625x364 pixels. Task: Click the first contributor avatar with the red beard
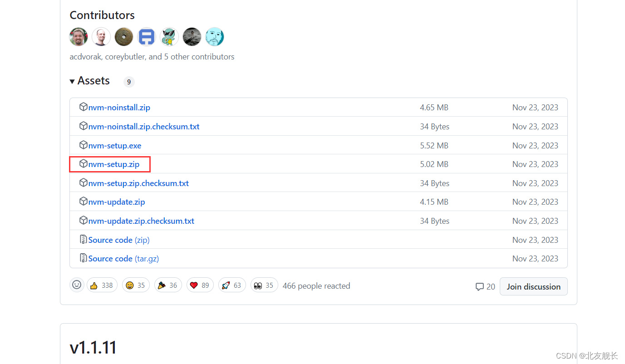click(x=79, y=37)
